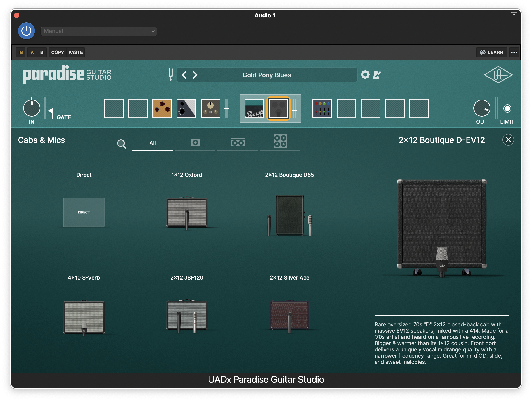Select the EQ sliders effect slot
This screenshot has height=401, width=532.
pyautogui.click(x=322, y=108)
